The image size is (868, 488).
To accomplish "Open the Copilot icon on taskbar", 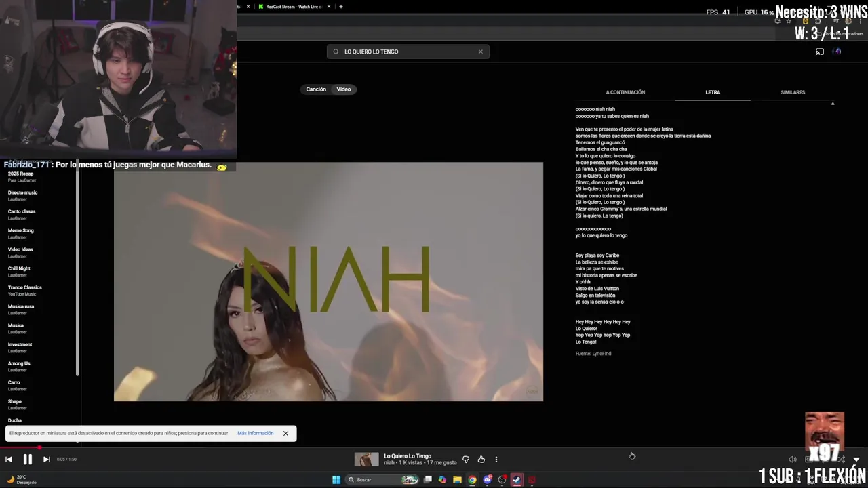I will point(442,480).
